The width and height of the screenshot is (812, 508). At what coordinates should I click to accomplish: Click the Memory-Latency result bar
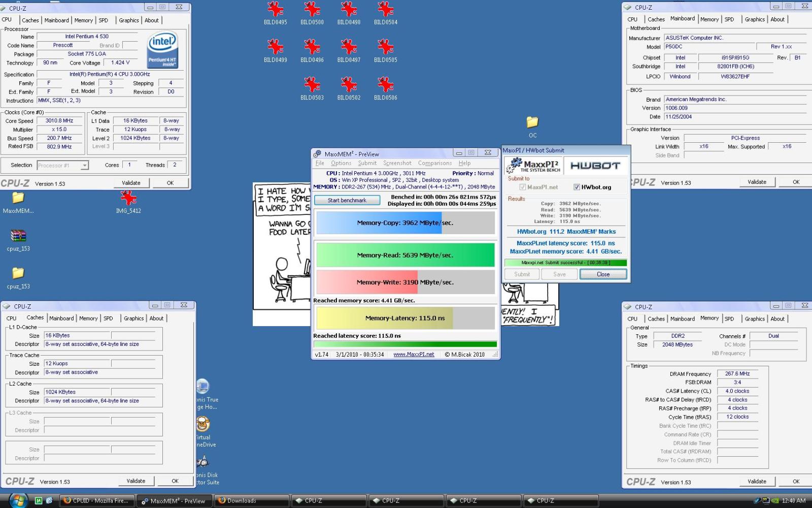click(x=405, y=319)
